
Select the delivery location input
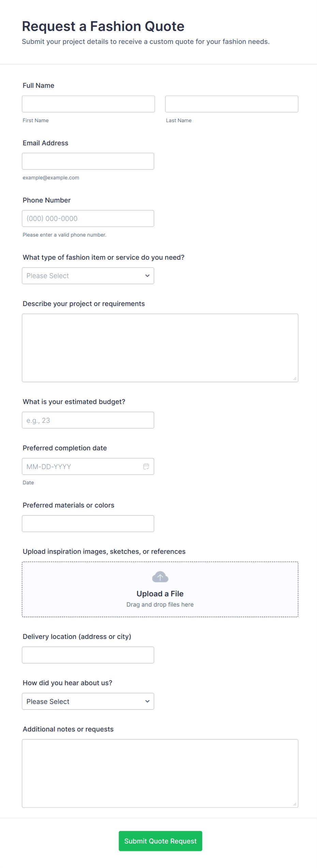pos(88,655)
